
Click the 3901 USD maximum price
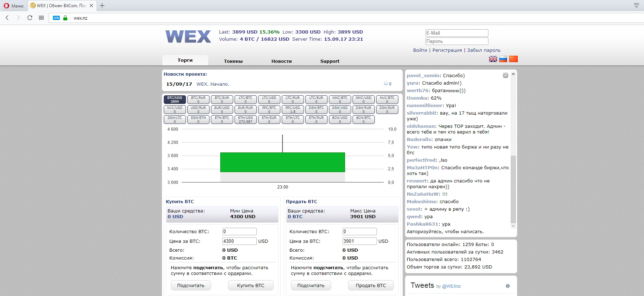pos(363,217)
